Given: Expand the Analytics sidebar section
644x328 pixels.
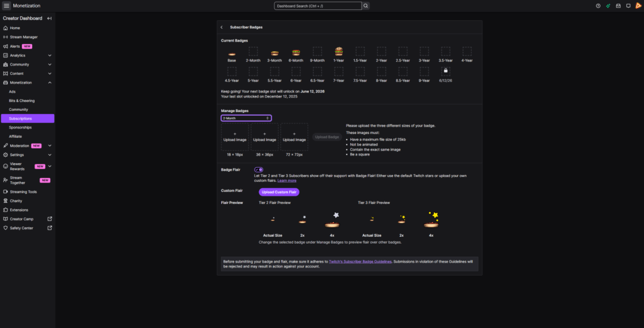Looking at the screenshot, I should 50,55.
